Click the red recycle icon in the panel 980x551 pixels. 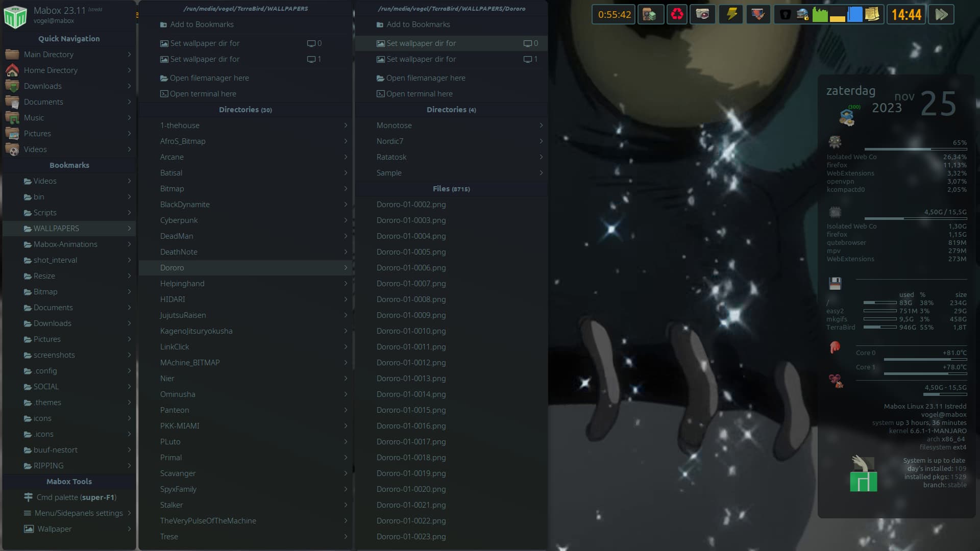pyautogui.click(x=677, y=14)
